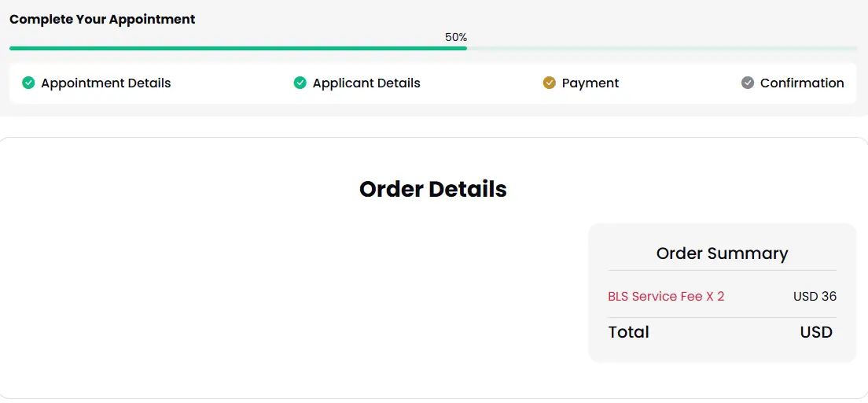Click the Order Summary heading
The height and width of the screenshot is (403, 868).
722,253
